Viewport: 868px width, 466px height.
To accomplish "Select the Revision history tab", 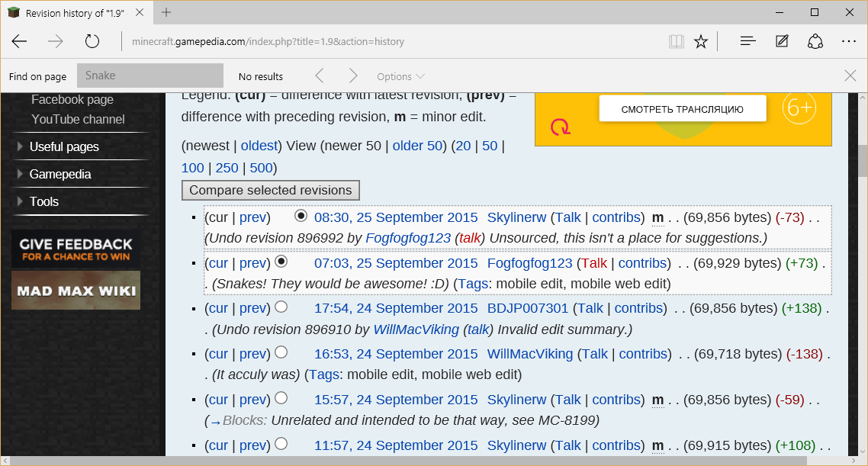I will pyautogui.click(x=75, y=13).
